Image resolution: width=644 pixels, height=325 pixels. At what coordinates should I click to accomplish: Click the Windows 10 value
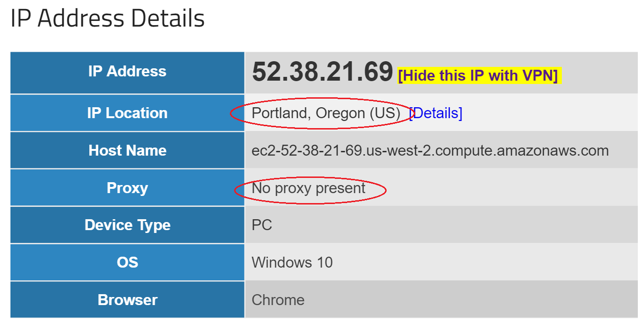click(292, 262)
